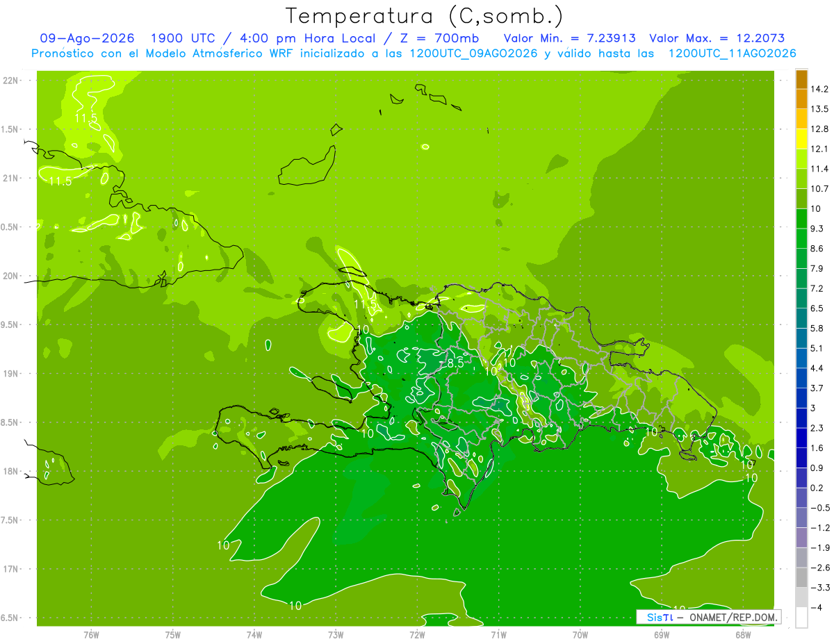Image resolution: width=834 pixels, height=644 pixels.
Task: Click the "17N" latitude axis label
Action: [x=11, y=570]
